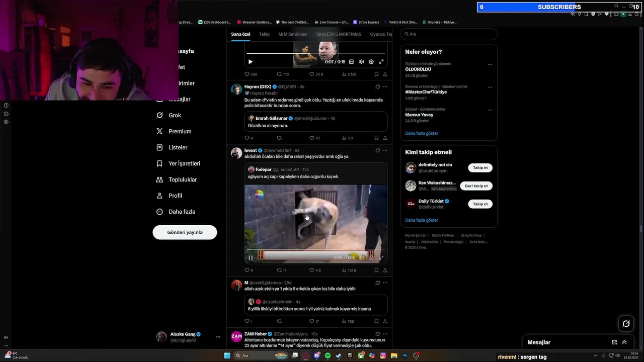Open Streamer Dashboard browser bookmark
The image size is (644, 362).
pyautogui.click(x=254, y=22)
